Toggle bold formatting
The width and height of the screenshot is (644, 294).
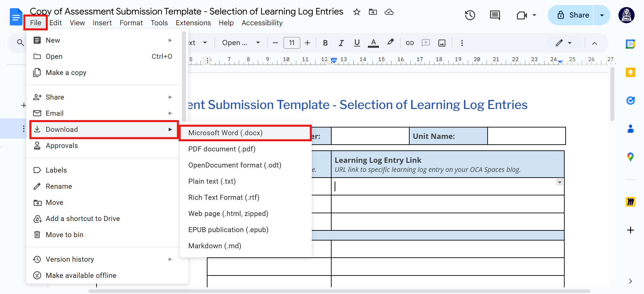click(325, 43)
